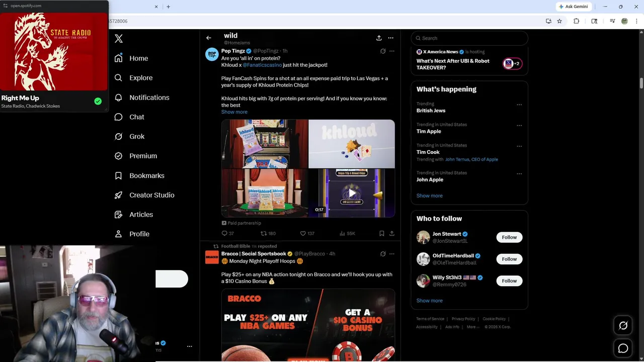More options for Tim Cook trend
The width and height of the screenshot is (644, 362).
(519, 146)
